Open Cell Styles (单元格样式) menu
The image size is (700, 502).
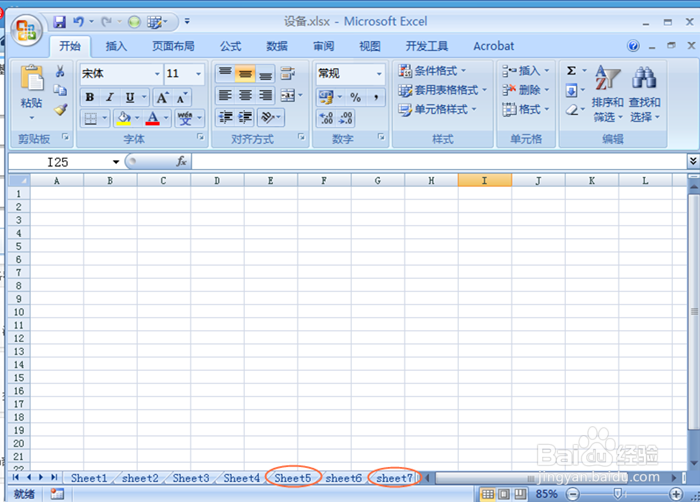coord(438,109)
